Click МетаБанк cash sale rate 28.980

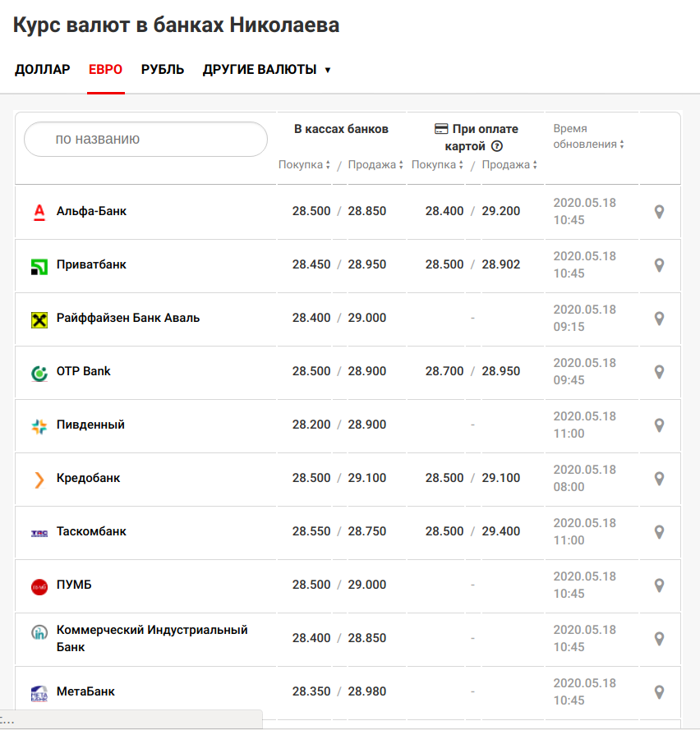[x=367, y=691]
